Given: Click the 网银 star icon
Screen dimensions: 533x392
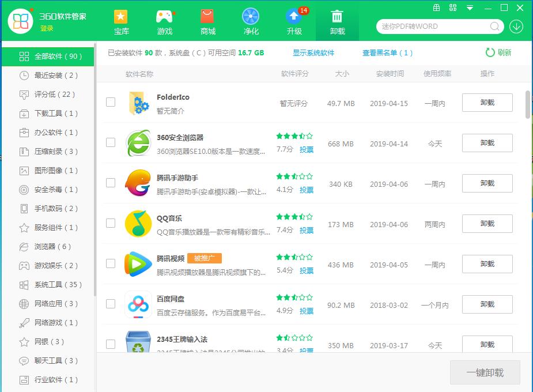Looking at the screenshot, I should click(x=24, y=342).
